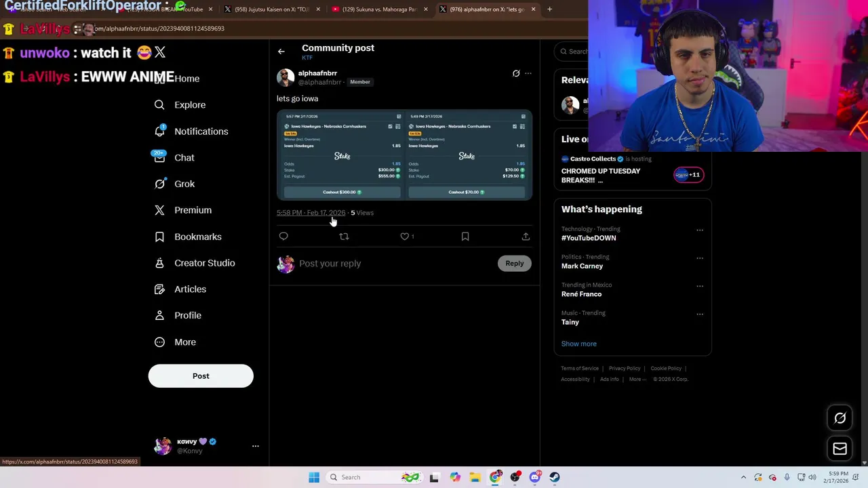Open Privacy Policy footer link
The image size is (868, 488).
[x=625, y=369]
